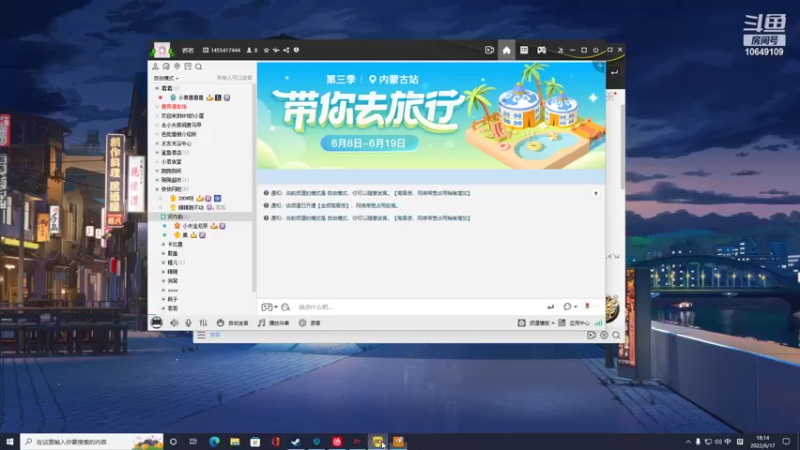This screenshot has height=450, width=800.
Task: Open the channel avatar in the title bar
Action: (162, 50)
